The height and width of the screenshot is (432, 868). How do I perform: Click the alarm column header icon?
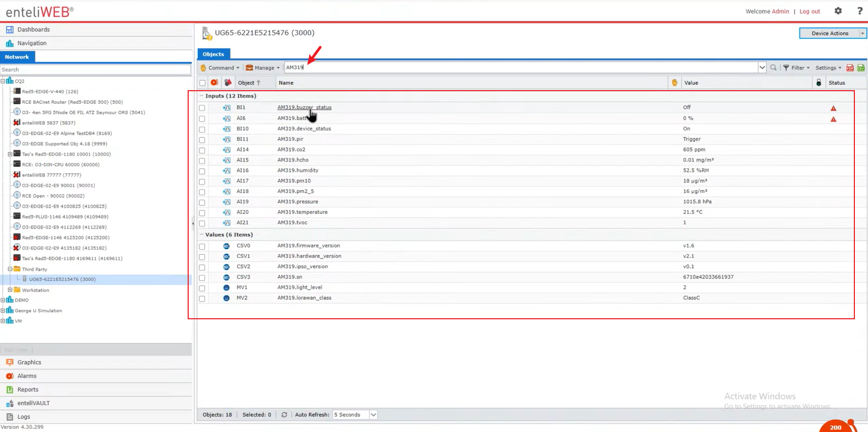[214, 83]
